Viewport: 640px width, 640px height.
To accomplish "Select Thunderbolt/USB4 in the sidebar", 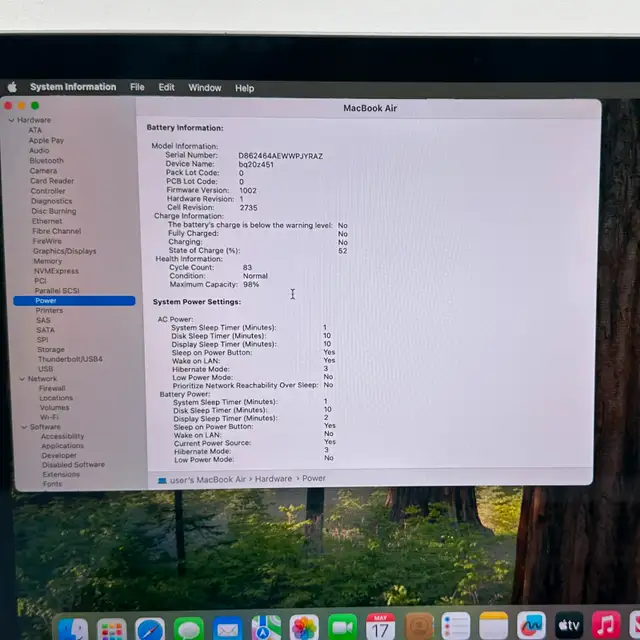I will [x=70, y=359].
